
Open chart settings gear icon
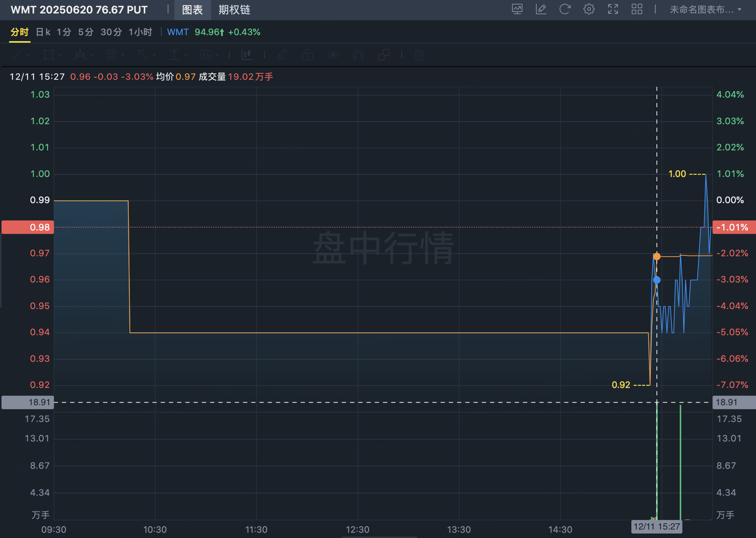tap(589, 9)
